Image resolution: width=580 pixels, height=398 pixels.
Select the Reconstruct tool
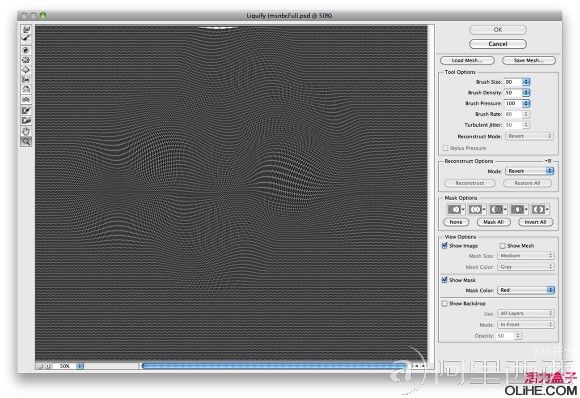pyautogui.click(x=26, y=38)
